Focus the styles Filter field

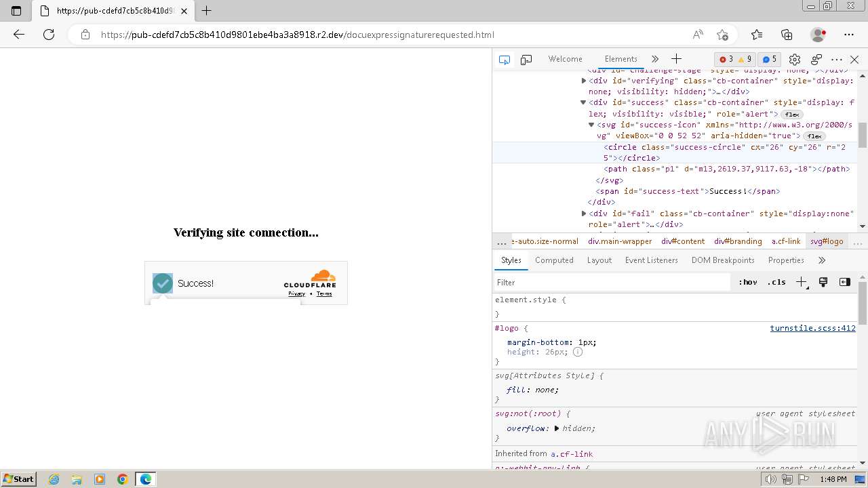612,283
